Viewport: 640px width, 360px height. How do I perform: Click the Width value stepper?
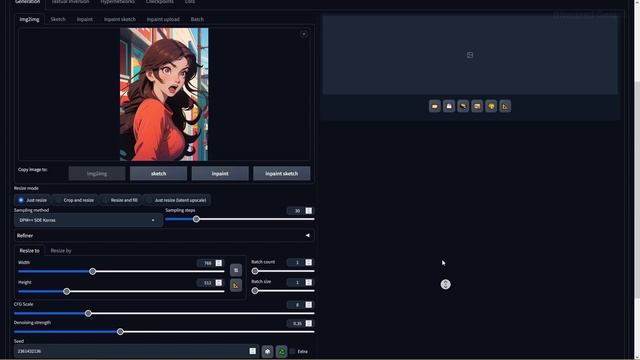pyautogui.click(x=219, y=263)
